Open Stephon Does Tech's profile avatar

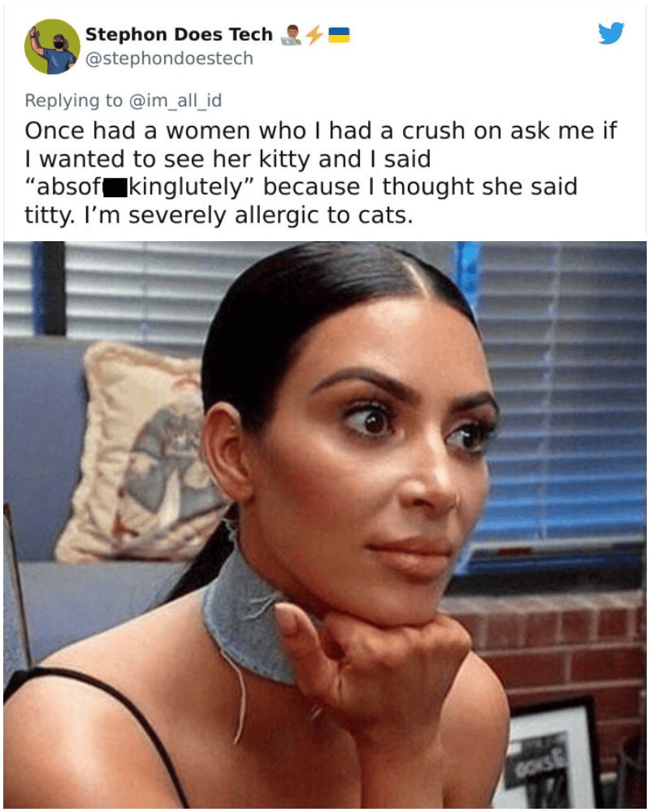tap(52, 46)
